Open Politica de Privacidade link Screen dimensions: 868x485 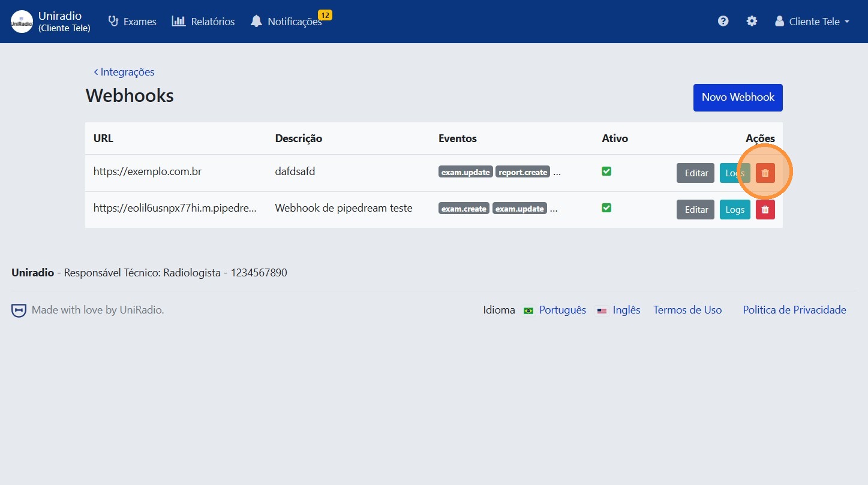tap(794, 310)
